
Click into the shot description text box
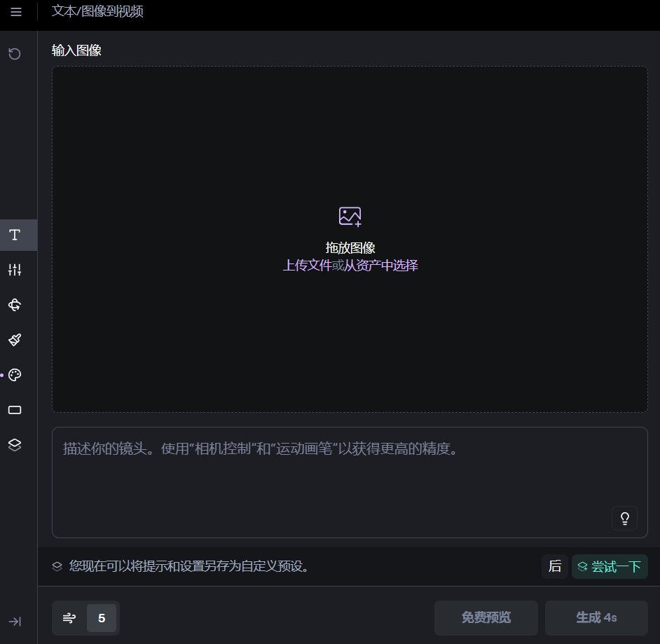[350, 482]
